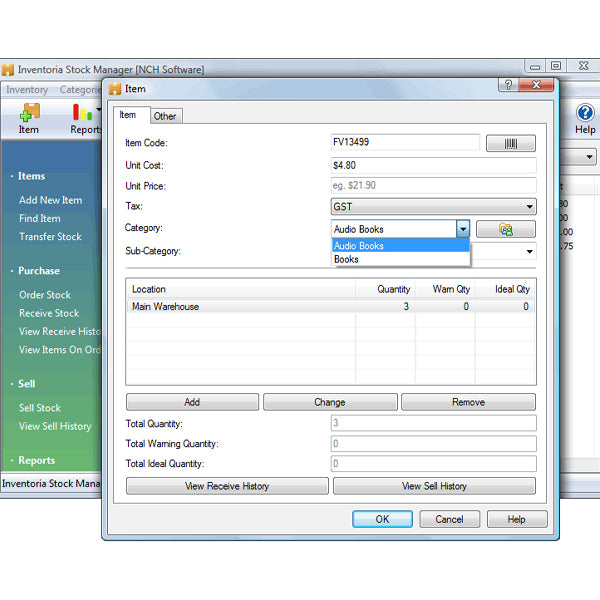Click the Add location button
The image size is (600, 600).
pos(192,402)
